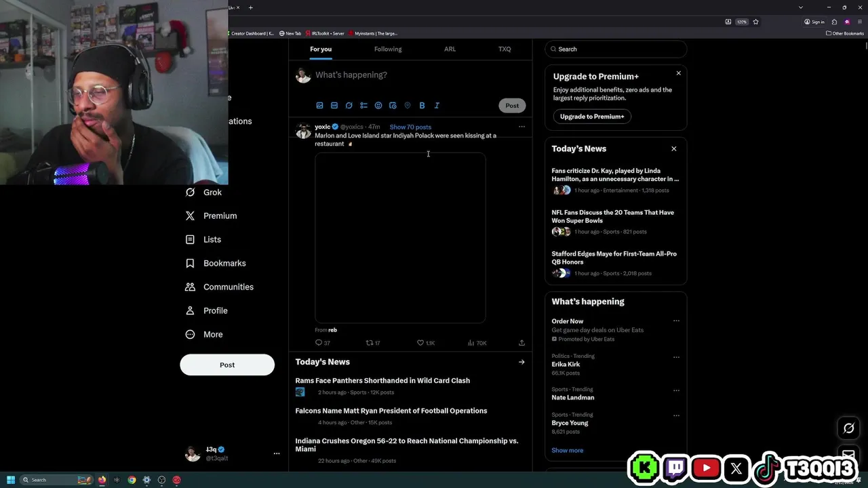Screen dimensions: 868x488
Task: Tag a location on the post
Action: pyautogui.click(x=408, y=106)
